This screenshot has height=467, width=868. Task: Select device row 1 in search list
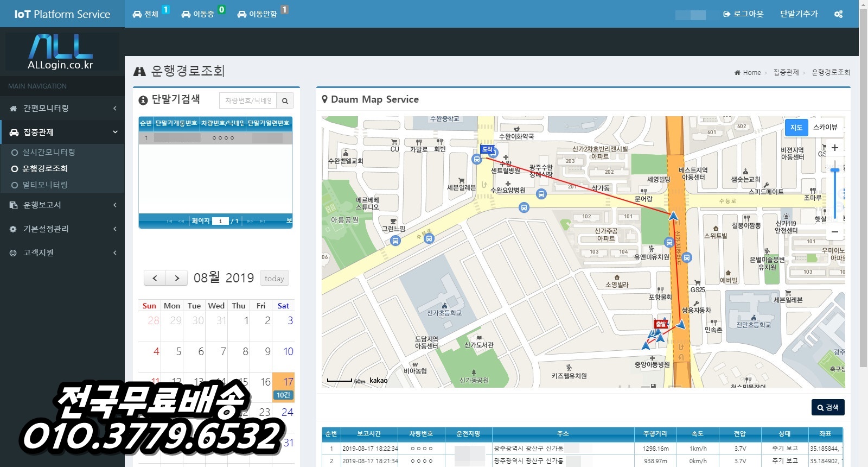click(215, 138)
